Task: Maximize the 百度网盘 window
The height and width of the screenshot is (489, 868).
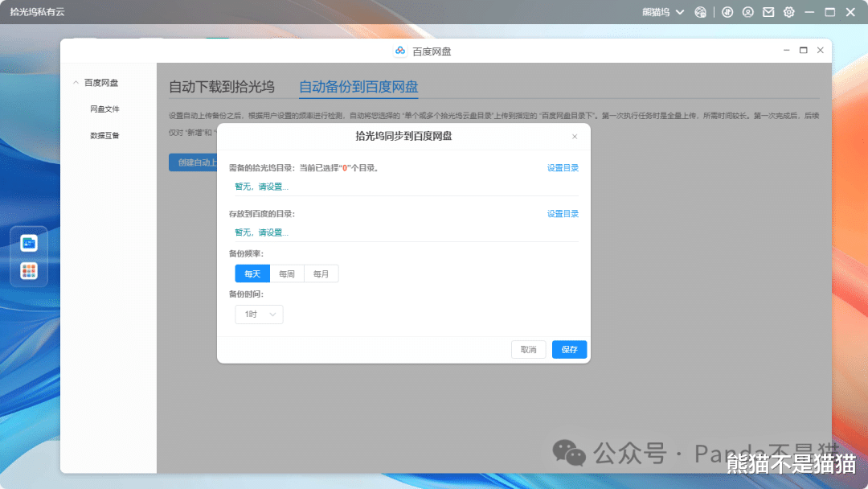Action: [x=803, y=51]
